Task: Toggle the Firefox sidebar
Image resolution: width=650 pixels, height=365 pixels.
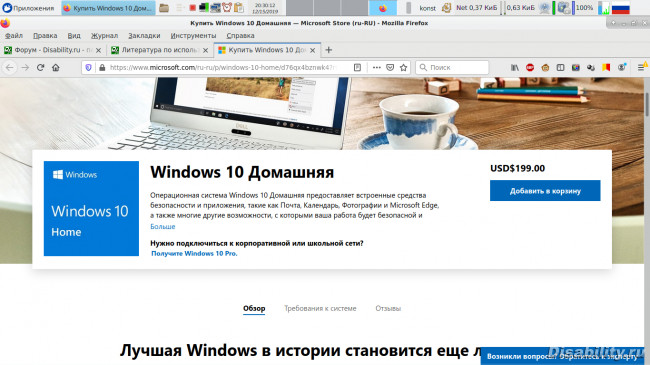Action: [x=560, y=67]
